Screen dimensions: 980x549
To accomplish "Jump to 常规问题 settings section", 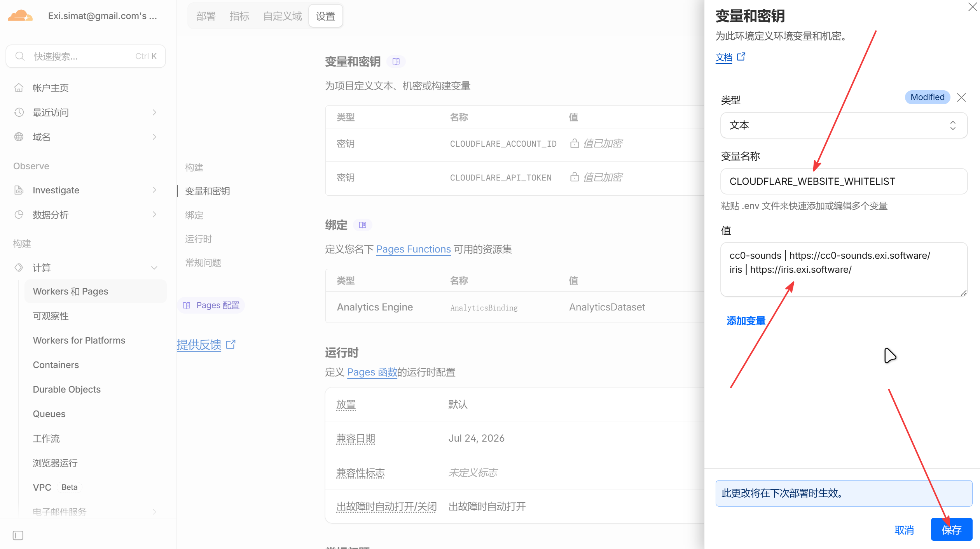I will 203,263.
